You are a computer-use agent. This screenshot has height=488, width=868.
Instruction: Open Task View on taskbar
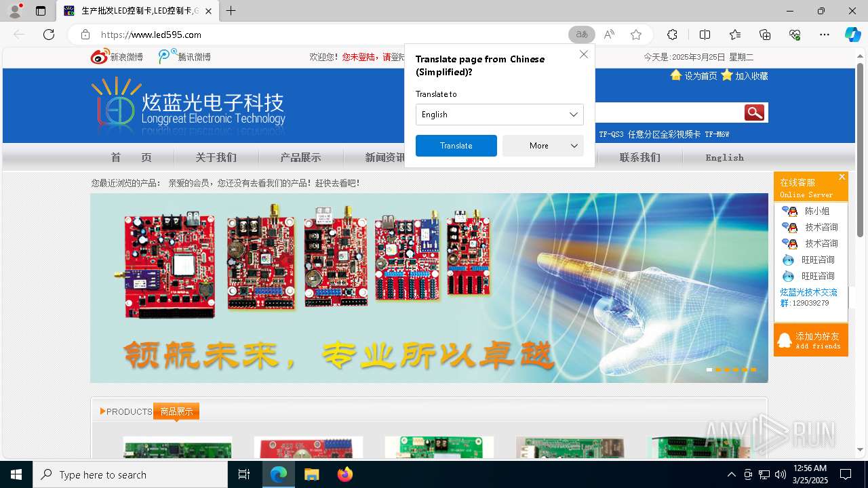[244, 474]
